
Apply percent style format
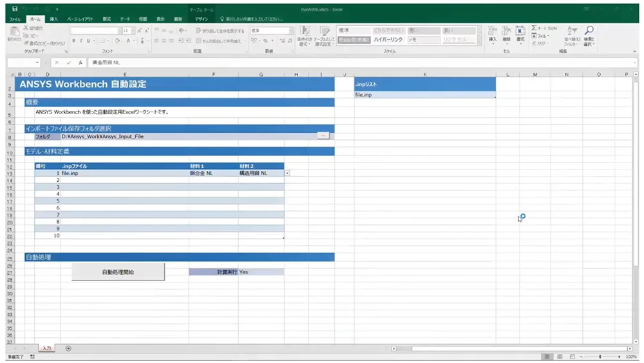265,41
